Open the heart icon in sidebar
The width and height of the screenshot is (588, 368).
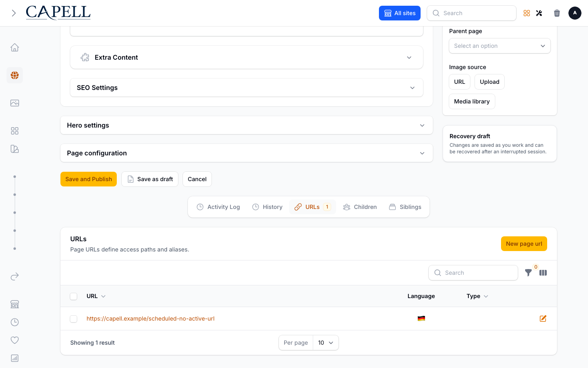pos(15,340)
